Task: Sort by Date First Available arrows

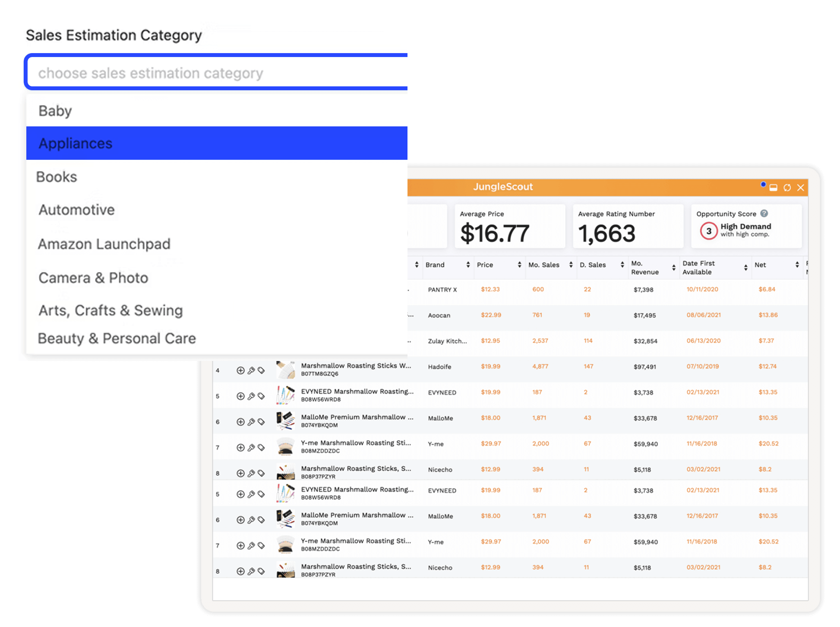Action: tap(745, 268)
